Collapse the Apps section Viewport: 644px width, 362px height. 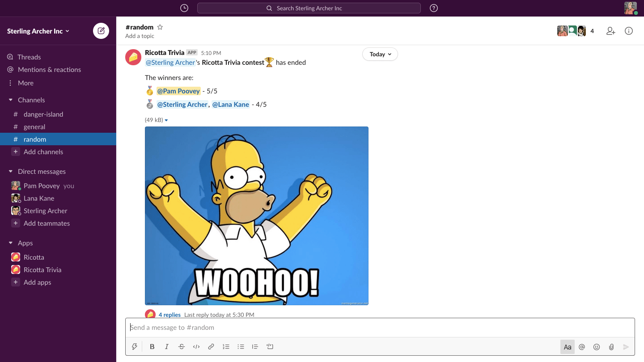[x=11, y=243]
